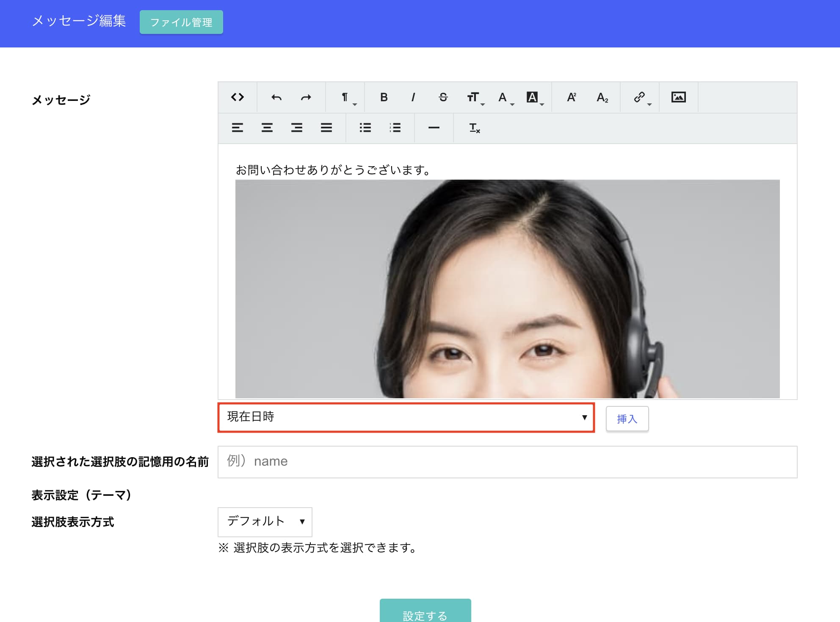Apply italic formatting

(x=413, y=97)
